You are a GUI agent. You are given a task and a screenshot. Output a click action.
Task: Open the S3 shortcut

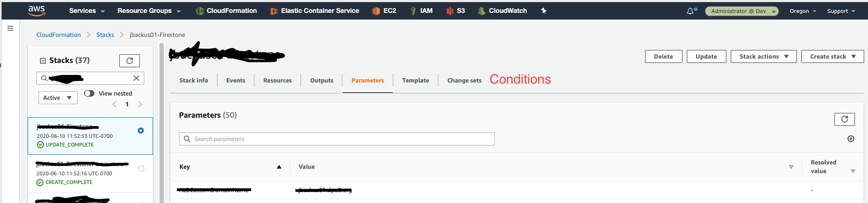(455, 10)
